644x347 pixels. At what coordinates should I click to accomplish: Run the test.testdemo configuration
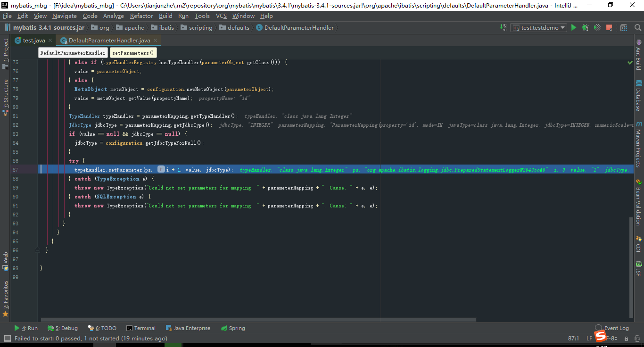coord(574,27)
